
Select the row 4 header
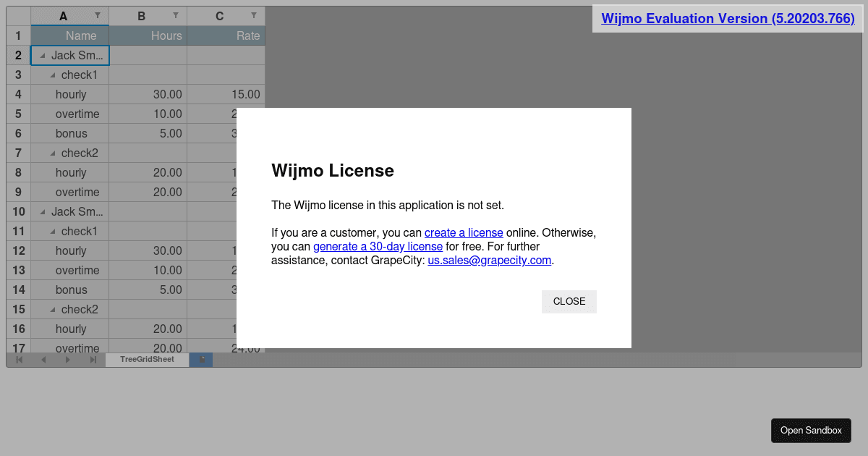tap(19, 94)
